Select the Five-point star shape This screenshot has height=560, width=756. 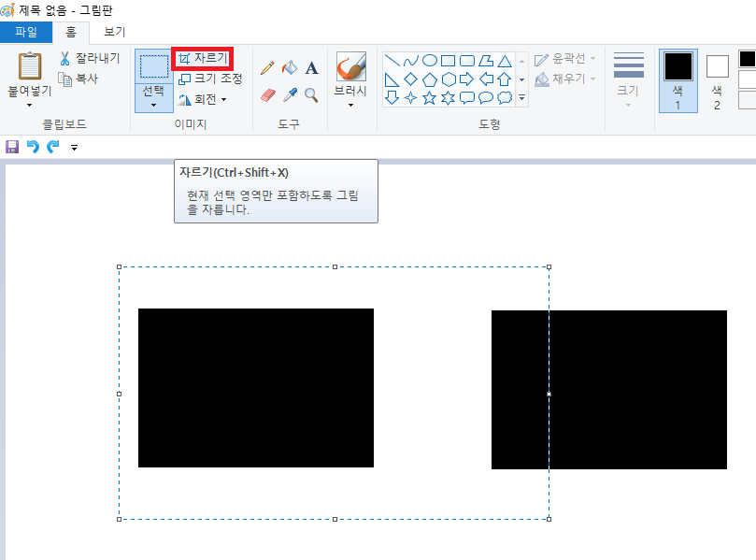click(430, 98)
